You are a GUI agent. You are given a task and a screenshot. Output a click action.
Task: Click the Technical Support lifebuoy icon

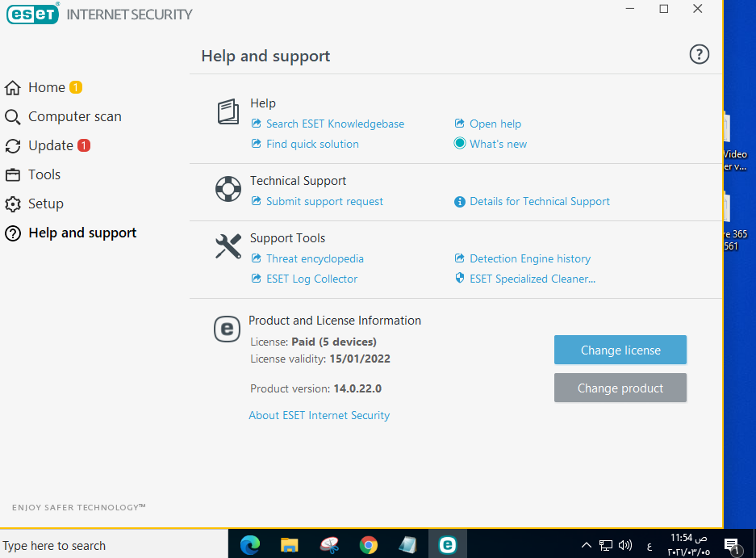pyautogui.click(x=228, y=189)
